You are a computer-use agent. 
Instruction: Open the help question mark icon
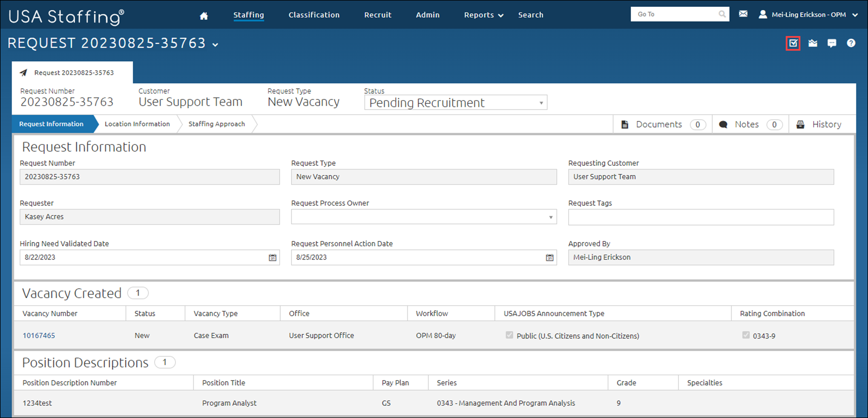click(x=851, y=43)
